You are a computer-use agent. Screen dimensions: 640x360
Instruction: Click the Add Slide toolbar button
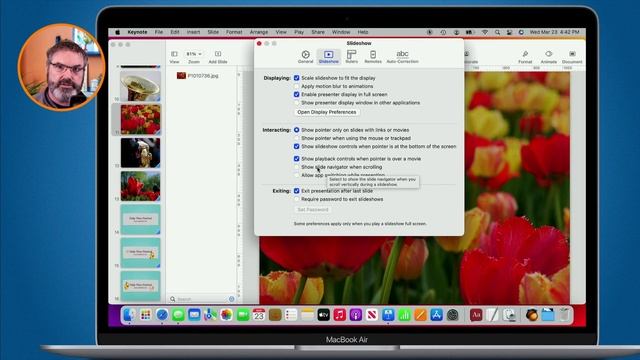218,56
